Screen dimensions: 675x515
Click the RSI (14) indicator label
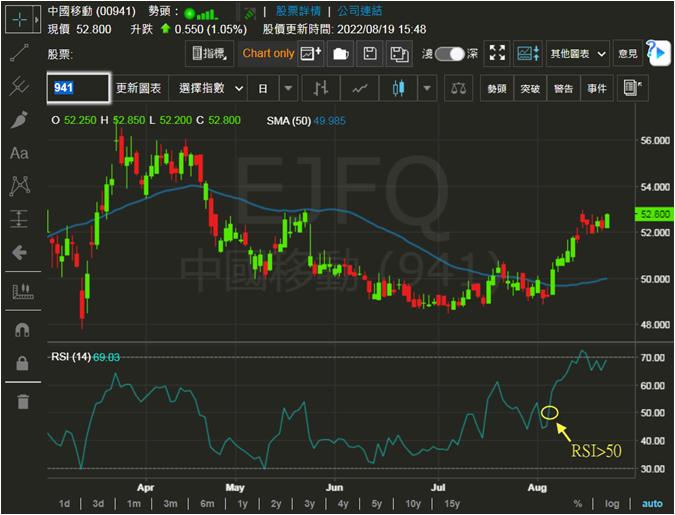click(x=71, y=357)
